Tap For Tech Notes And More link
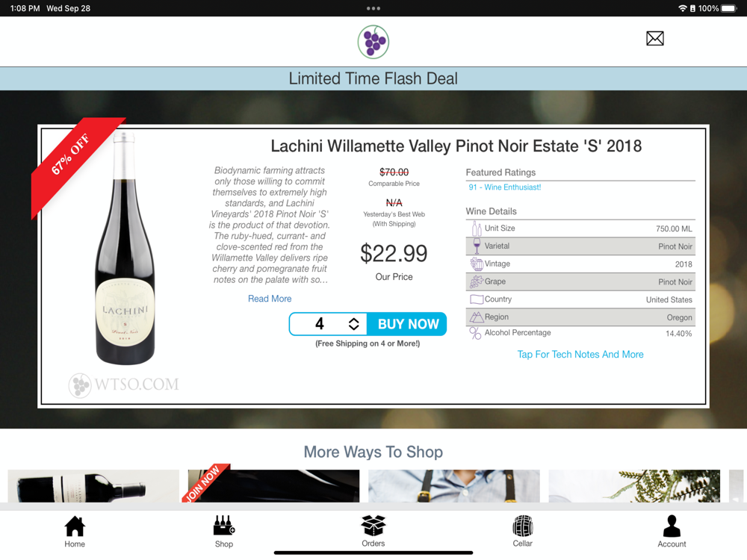This screenshot has height=560, width=747. click(580, 354)
